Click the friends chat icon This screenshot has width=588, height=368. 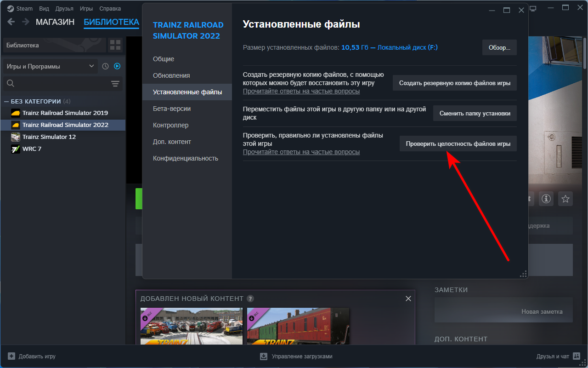[577, 356]
